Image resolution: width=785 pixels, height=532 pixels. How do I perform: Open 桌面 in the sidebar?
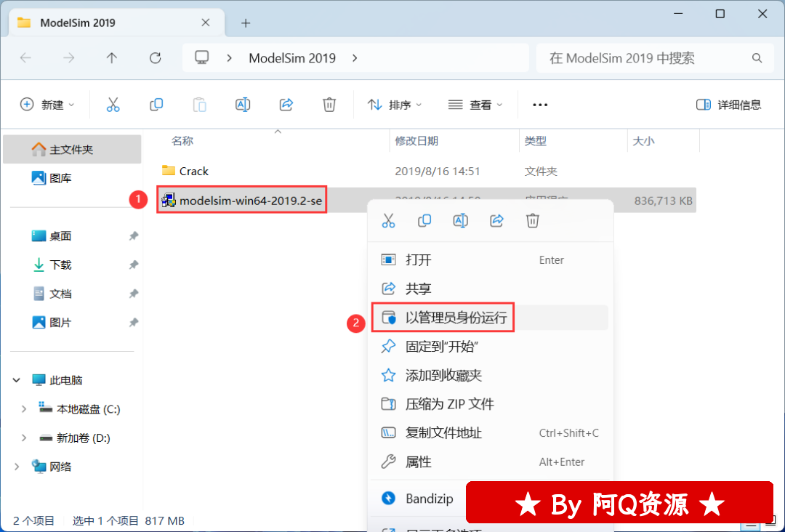[x=72, y=235]
